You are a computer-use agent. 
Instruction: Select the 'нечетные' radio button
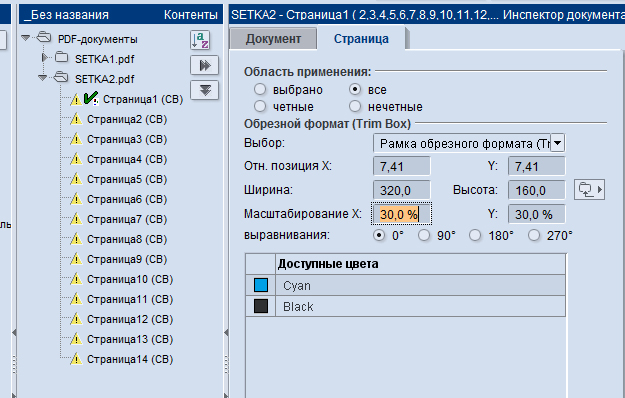coord(355,106)
